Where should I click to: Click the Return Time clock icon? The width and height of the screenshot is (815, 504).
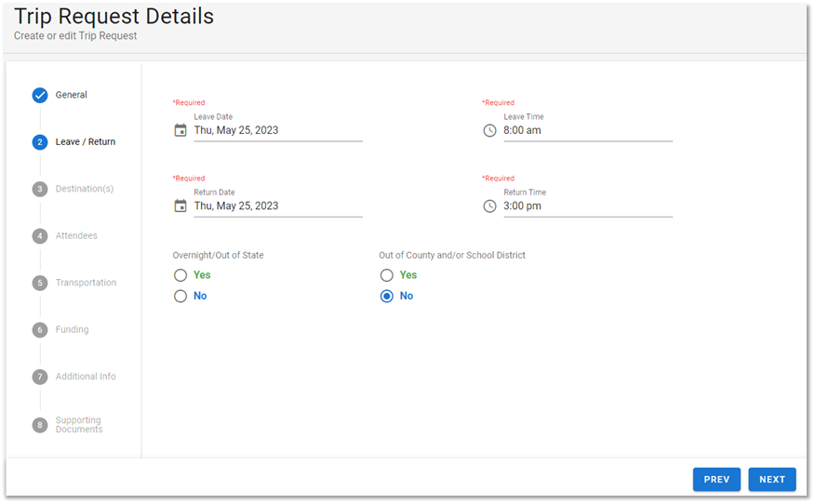pos(489,206)
